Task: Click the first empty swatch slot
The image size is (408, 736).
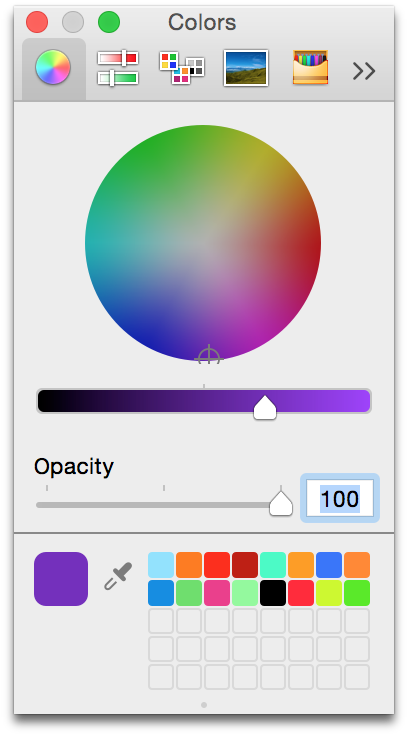Action: point(161,621)
